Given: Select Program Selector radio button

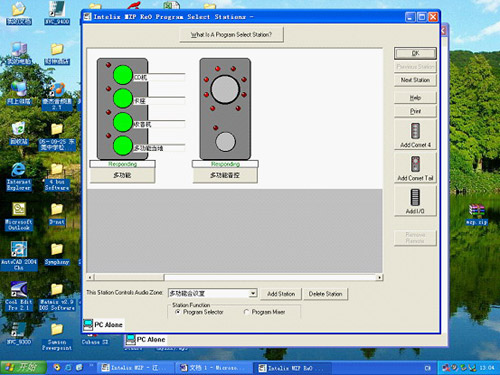Looking at the screenshot, I should pos(178,312).
